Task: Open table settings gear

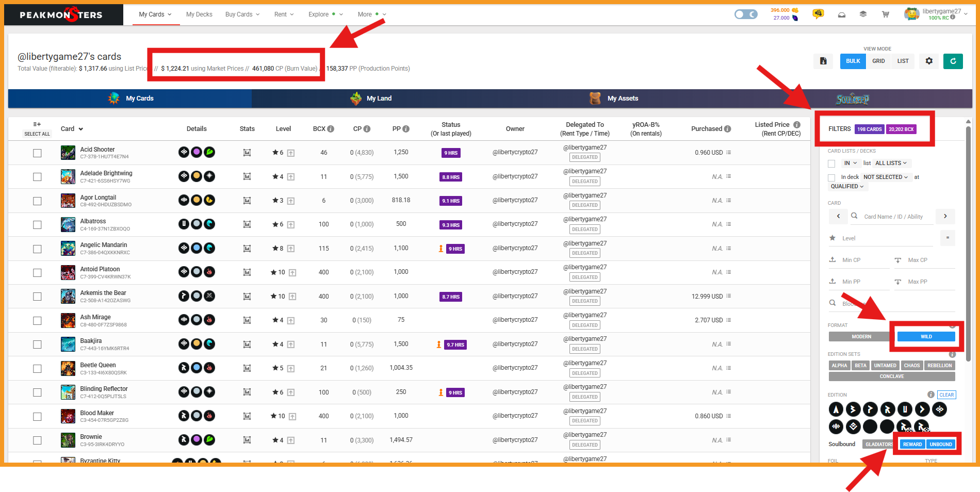Action: point(929,61)
